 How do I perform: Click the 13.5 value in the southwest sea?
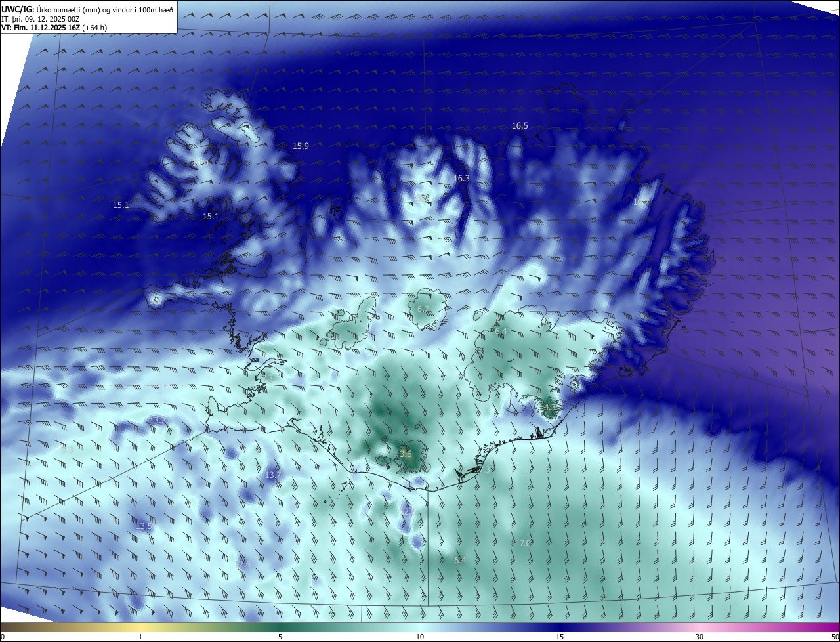[x=144, y=526]
